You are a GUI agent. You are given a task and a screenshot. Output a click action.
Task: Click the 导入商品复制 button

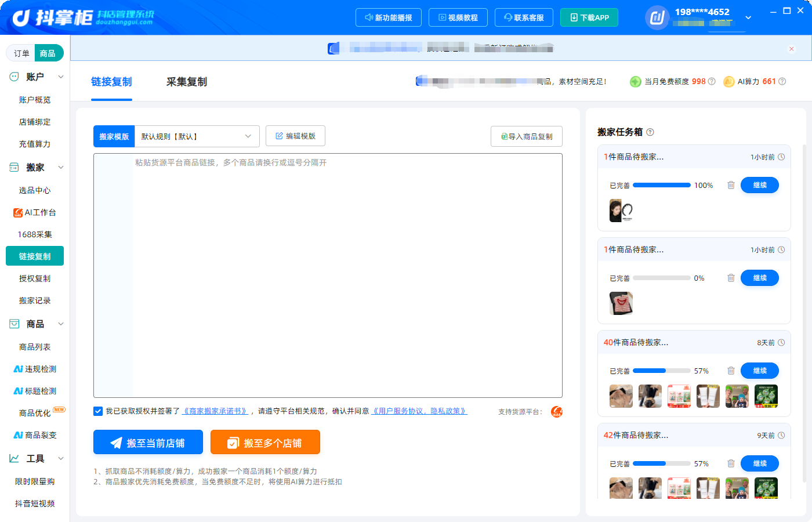(527, 136)
